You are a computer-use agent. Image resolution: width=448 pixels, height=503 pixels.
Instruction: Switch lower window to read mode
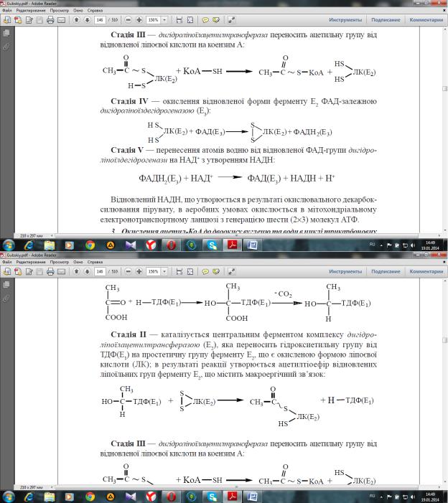click(x=231, y=272)
